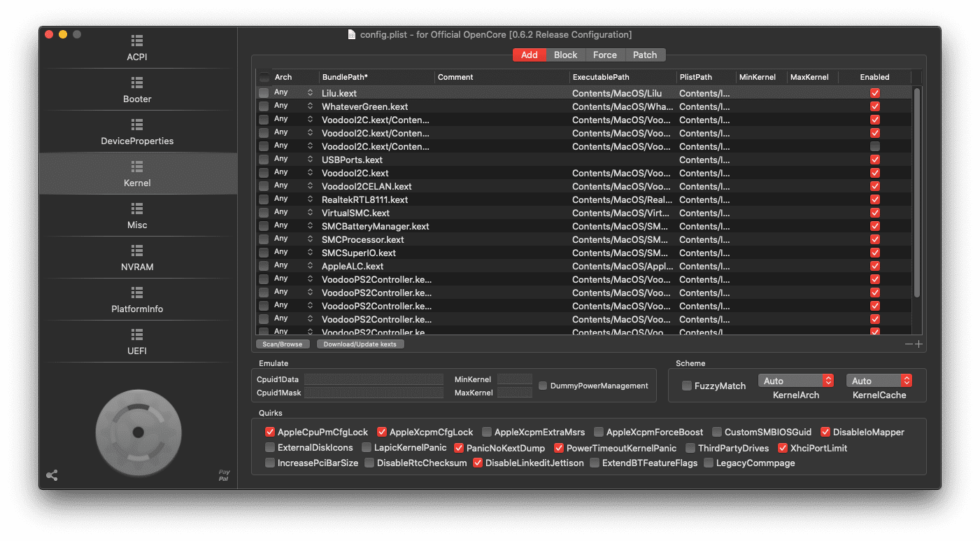The width and height of the screenshot is (980, 541).
Task: Select the SMCBatteryManager.kext row
Action: [583, 226]
